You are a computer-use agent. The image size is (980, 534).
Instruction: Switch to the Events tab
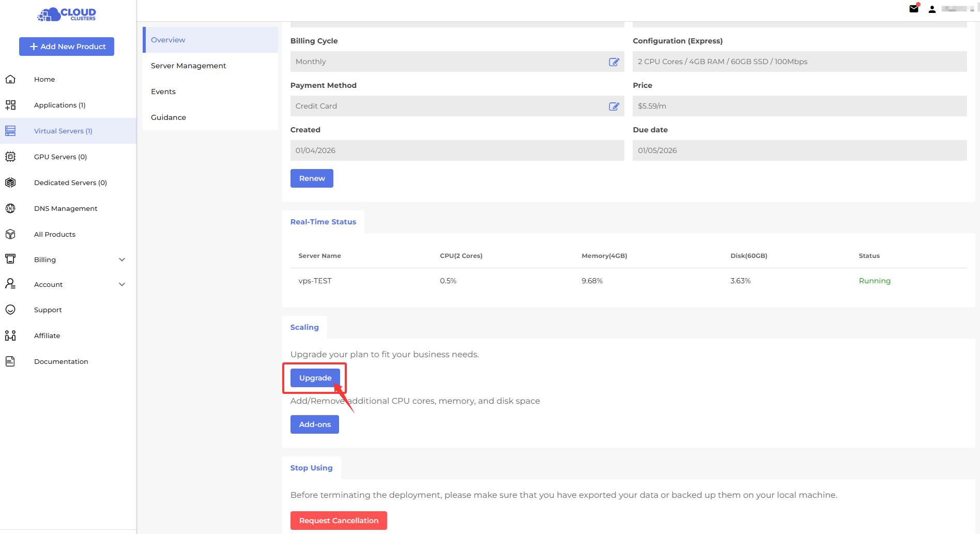click(x=163, y=91)
